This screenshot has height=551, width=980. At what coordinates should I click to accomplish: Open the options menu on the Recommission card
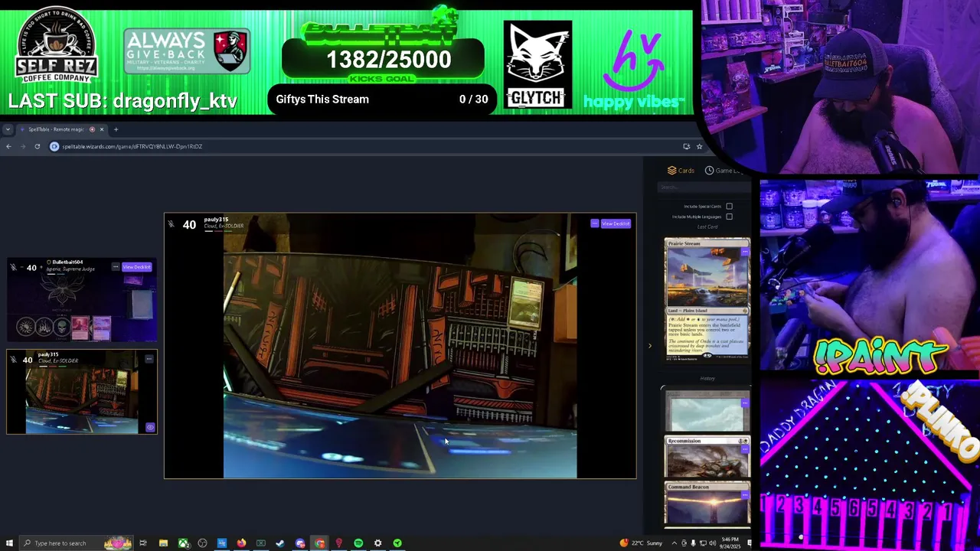[x=744, y=449]
